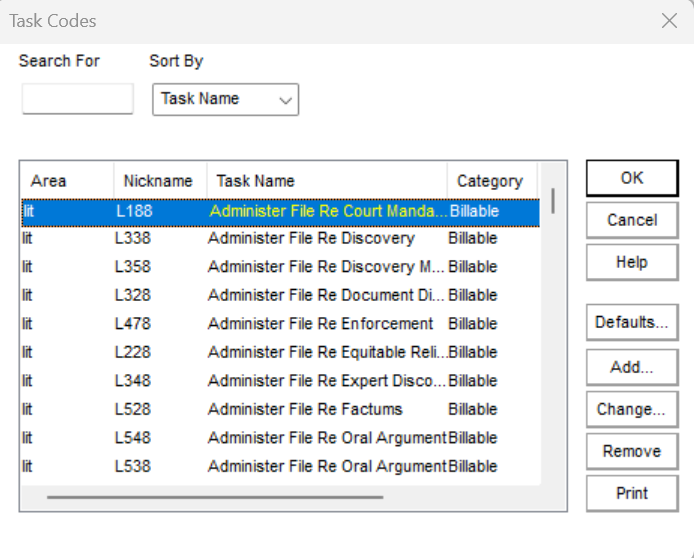Screen dimensions: 694x558
Task: Click into the Search For field
Action: point(77,99)
